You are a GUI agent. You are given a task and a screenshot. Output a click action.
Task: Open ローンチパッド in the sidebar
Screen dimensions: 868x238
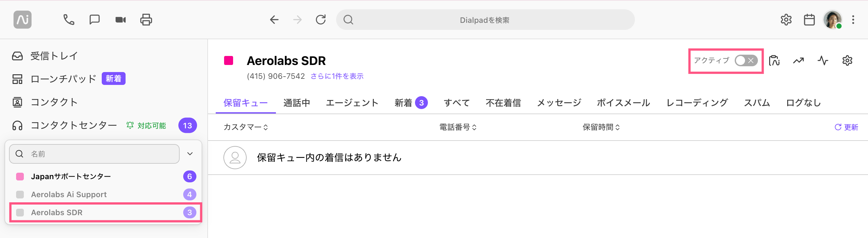[63, 79]
